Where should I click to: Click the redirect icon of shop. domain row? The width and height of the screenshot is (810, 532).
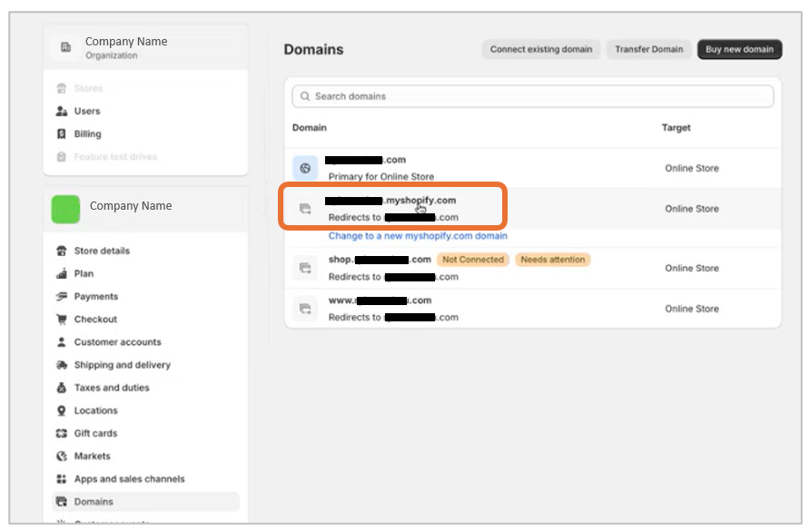click(305, 268)
